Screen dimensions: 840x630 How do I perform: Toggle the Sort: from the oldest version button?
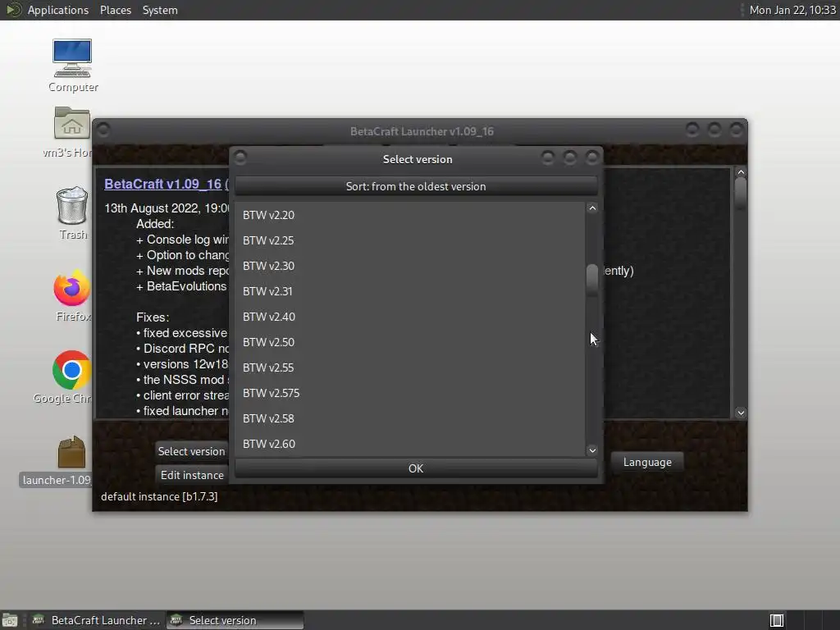click(416, 186)
